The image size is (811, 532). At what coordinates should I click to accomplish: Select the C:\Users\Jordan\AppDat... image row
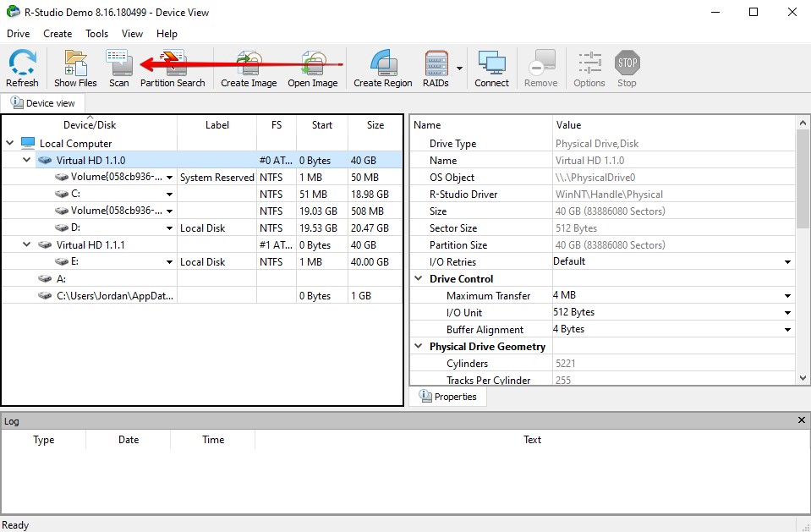pyautogui.click(x=202, y=295)
